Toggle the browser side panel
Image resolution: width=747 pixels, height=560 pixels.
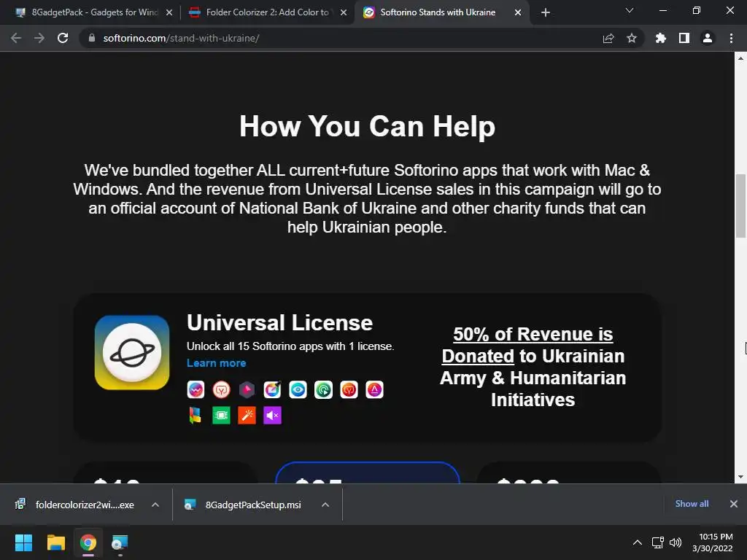coord(684,38)
